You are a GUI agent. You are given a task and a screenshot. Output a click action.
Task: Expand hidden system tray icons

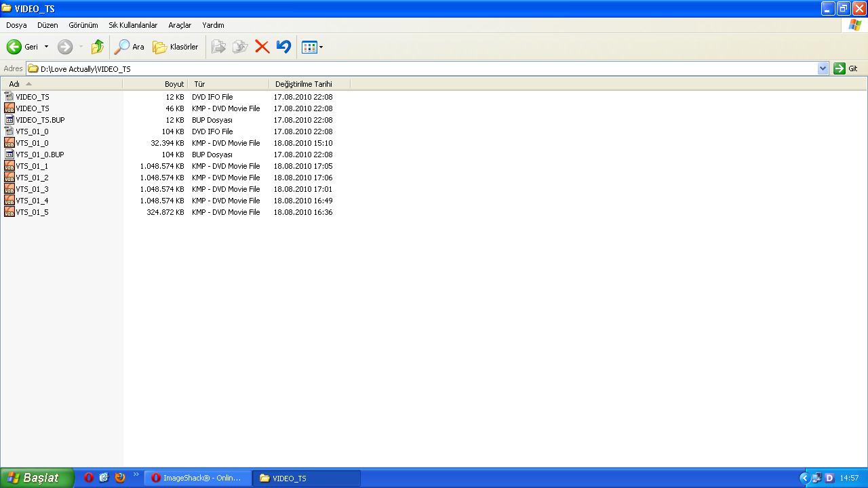coord(805,478)
